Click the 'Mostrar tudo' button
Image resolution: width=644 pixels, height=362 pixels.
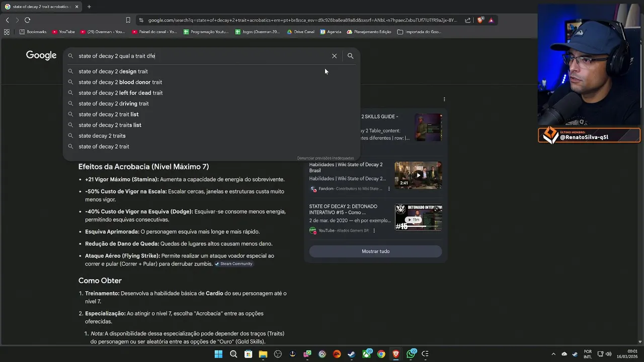(375, 251)
